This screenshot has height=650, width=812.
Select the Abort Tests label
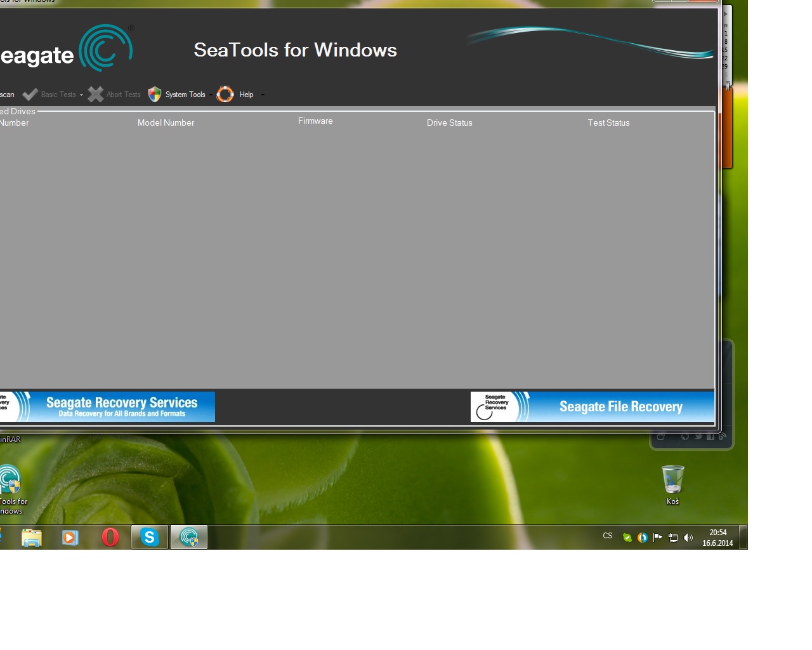pyautogui.click(x=124, y=95)
